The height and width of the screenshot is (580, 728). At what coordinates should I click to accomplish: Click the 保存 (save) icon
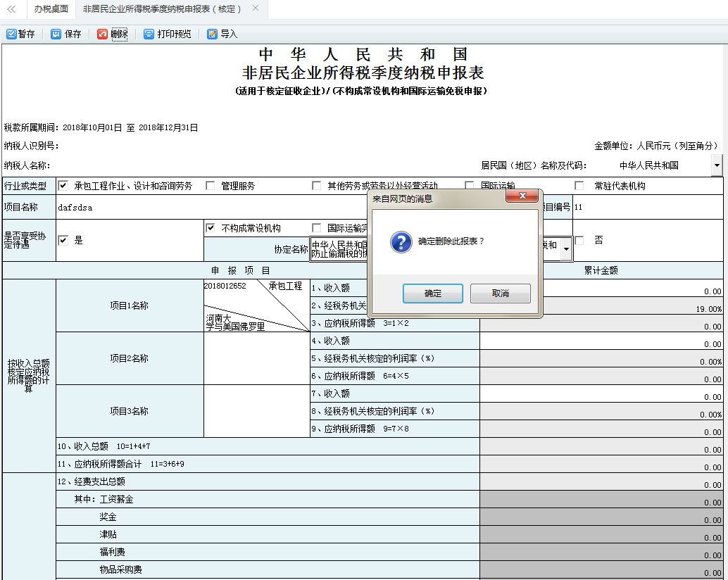57,33
